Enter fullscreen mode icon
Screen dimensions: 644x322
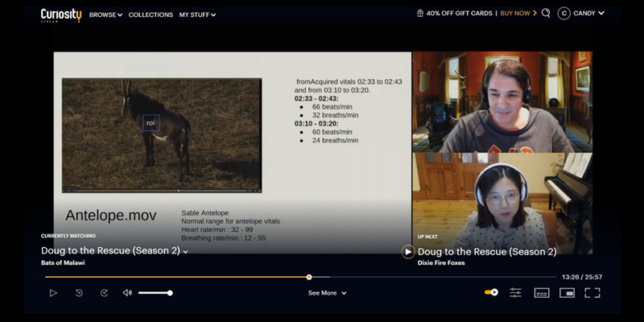coord(592,293)
